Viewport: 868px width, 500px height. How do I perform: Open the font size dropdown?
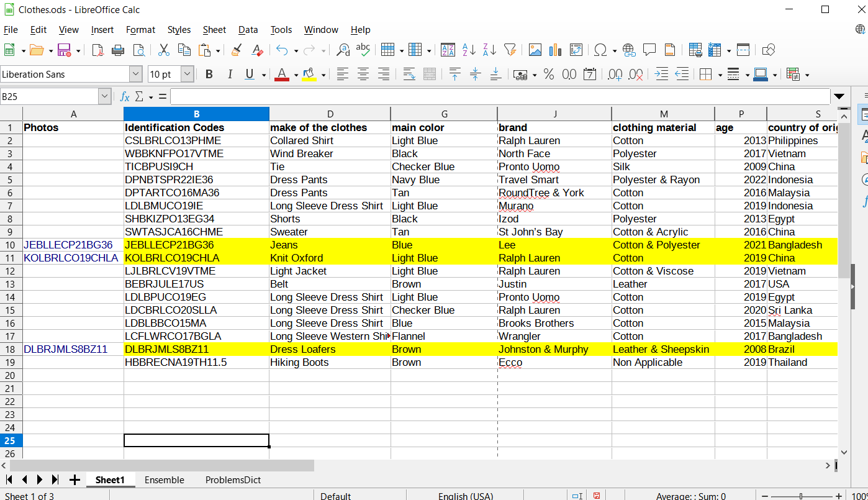point(188,75)
